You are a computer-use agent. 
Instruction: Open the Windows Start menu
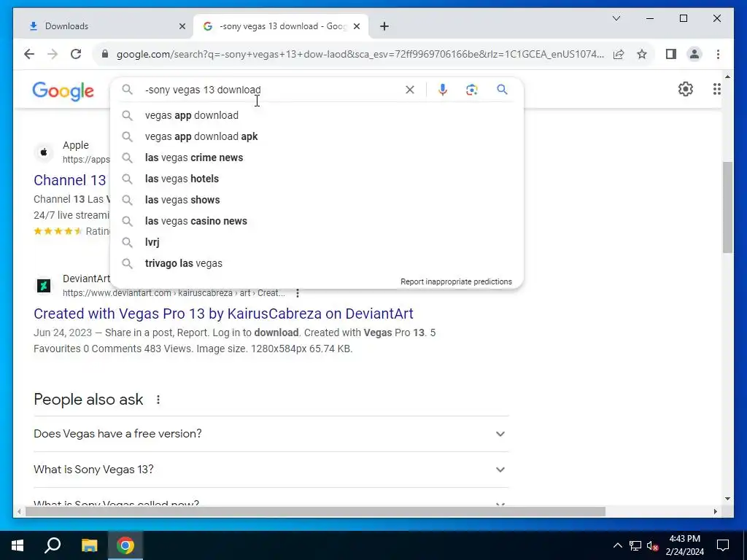pos(18,545)
